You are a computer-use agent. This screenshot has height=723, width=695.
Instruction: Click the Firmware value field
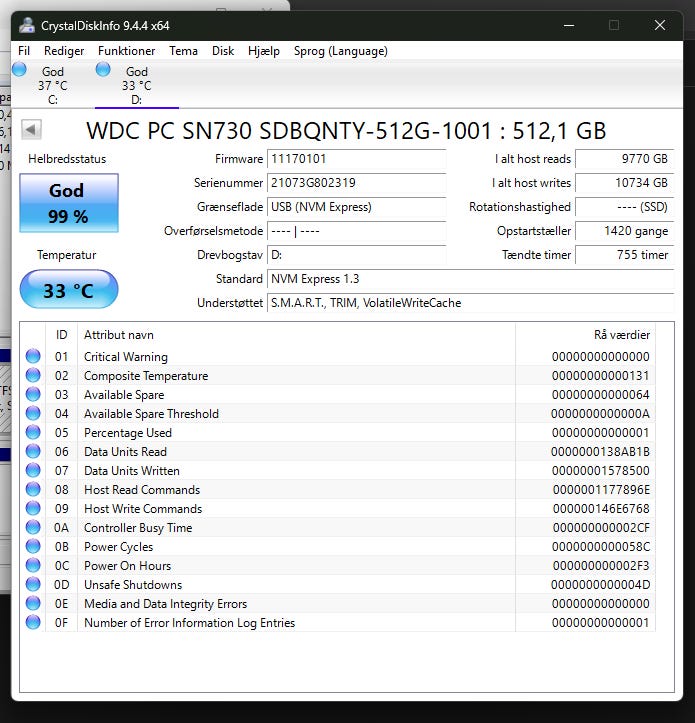356,159
